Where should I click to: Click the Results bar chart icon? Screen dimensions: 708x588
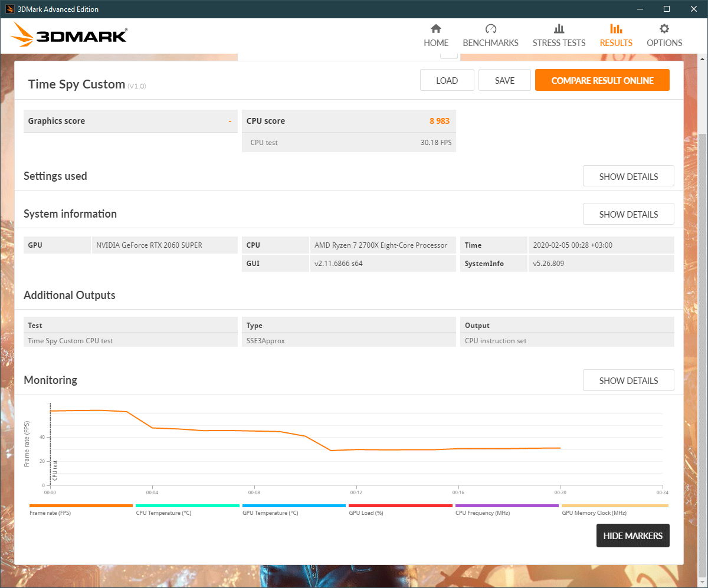click(616, 29)
